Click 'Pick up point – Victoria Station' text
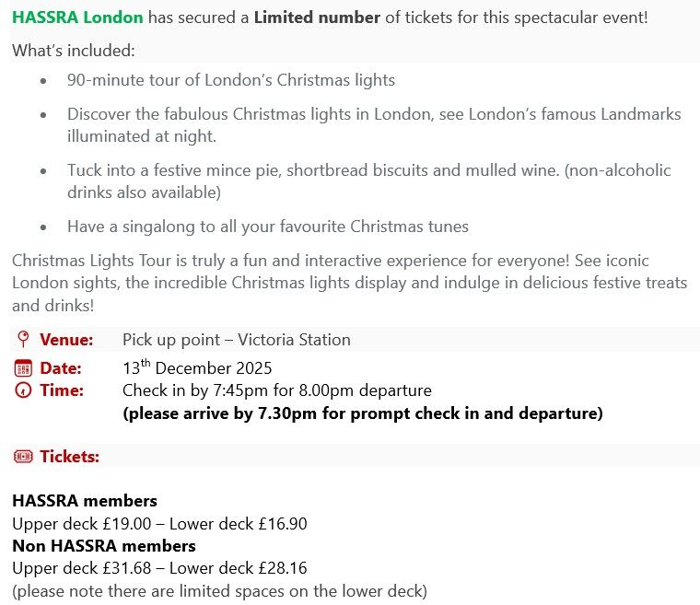 coord(237,340)
